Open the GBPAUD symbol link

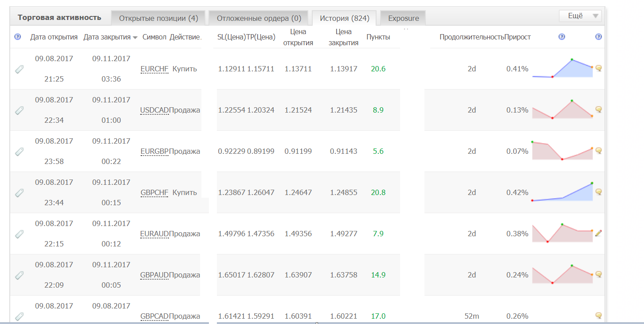click(154, 275)
